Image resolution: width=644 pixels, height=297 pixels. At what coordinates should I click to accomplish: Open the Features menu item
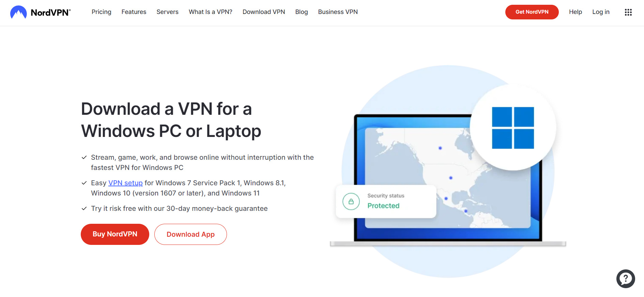click(x=134, y=12)
